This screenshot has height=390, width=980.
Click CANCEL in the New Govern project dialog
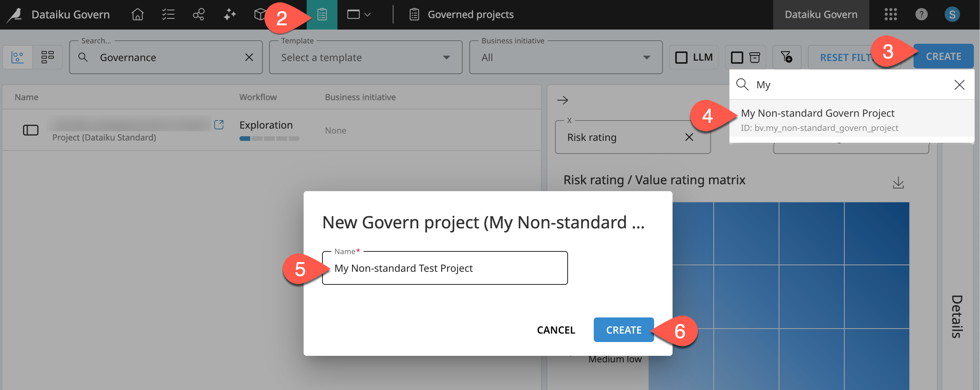pos(555,329)
